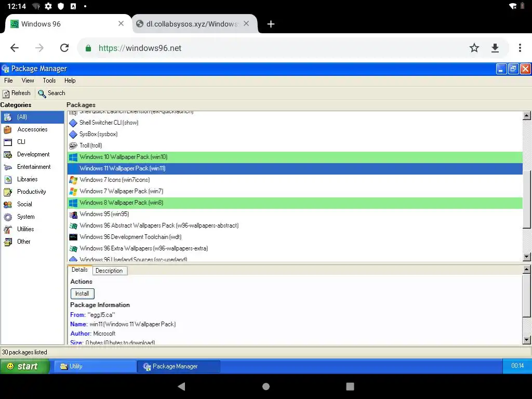
Task: Switch to the Details tab
Action: [x=79, y=270]
